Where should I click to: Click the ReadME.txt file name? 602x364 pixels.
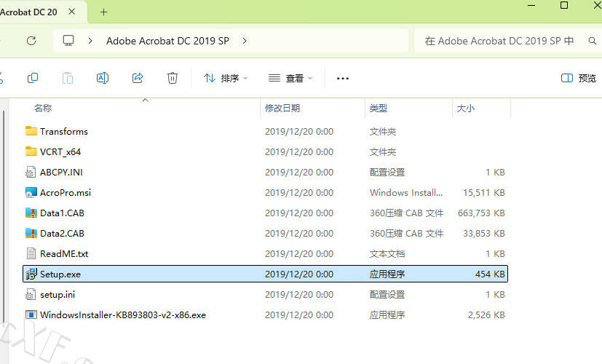point(64,253)
